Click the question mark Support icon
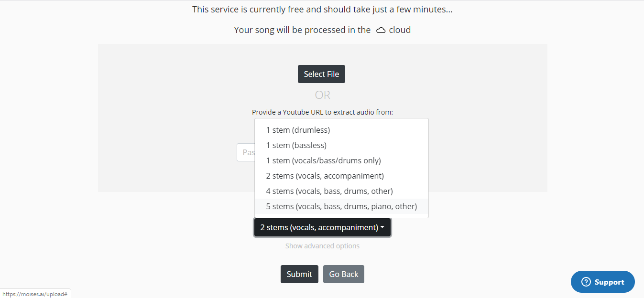 586,282
